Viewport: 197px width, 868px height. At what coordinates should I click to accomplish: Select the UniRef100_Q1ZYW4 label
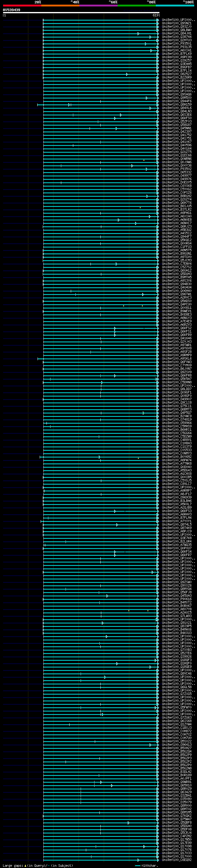coord(177,724)
